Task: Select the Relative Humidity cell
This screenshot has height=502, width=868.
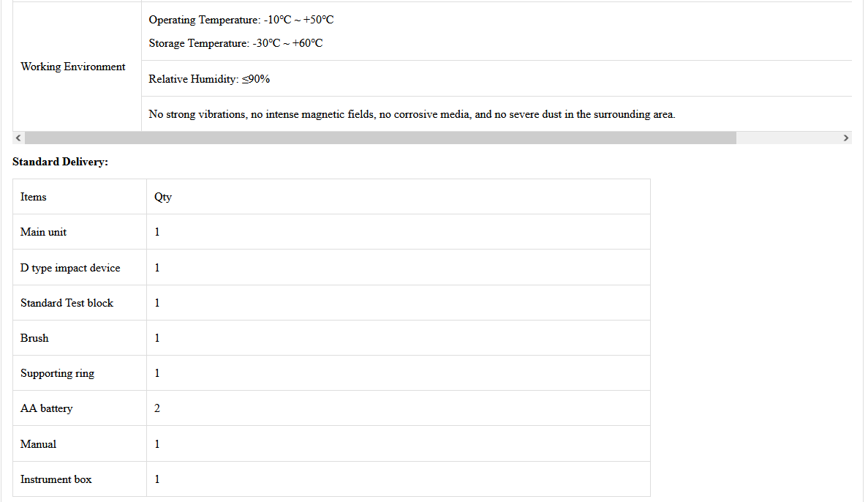Action: (209, 79)
